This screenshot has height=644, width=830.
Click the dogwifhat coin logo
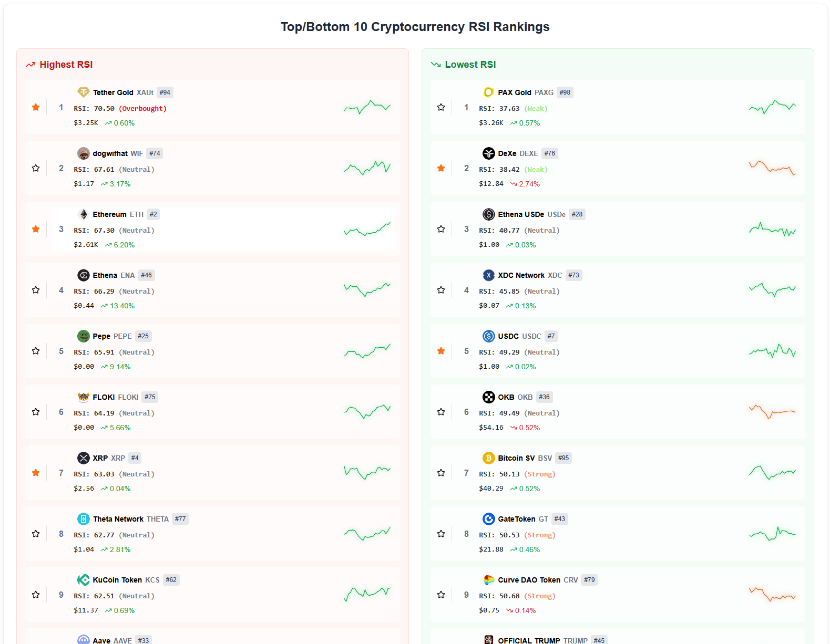(83, 153)
